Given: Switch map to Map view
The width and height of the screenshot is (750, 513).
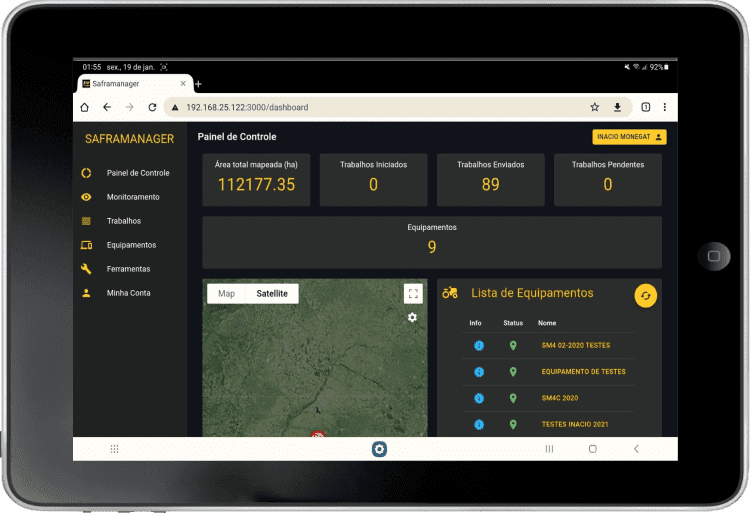Looking at the screenshot, I should pyautogui.click(x=227, y=294).
